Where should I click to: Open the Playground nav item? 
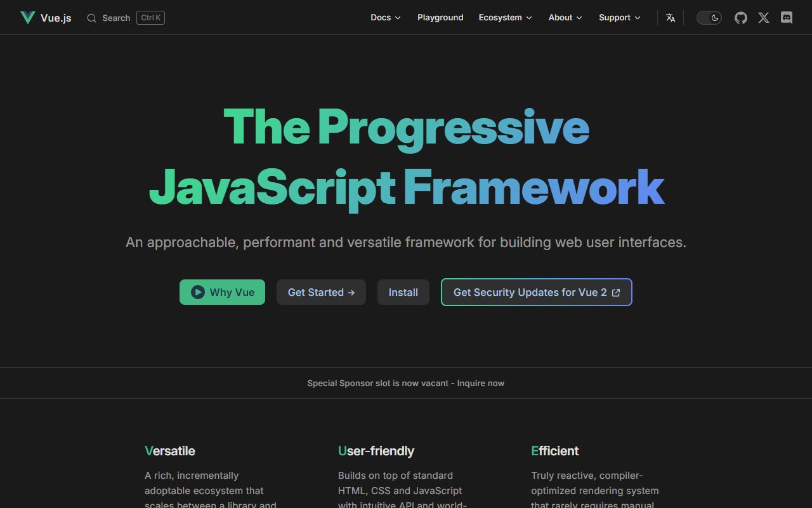coord(440,18)
